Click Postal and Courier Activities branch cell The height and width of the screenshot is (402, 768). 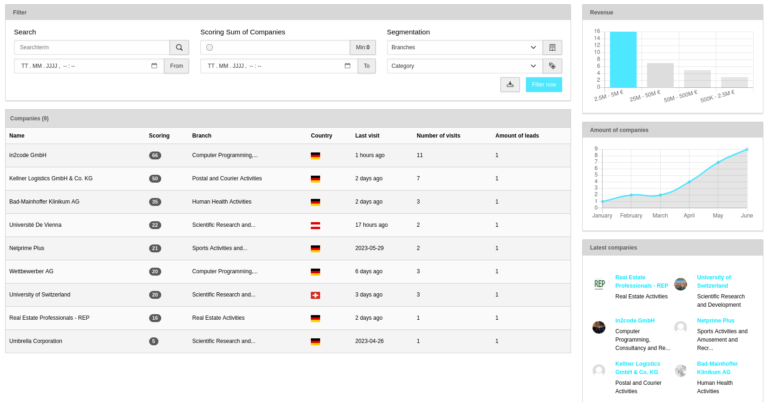(x=227, y=179)
